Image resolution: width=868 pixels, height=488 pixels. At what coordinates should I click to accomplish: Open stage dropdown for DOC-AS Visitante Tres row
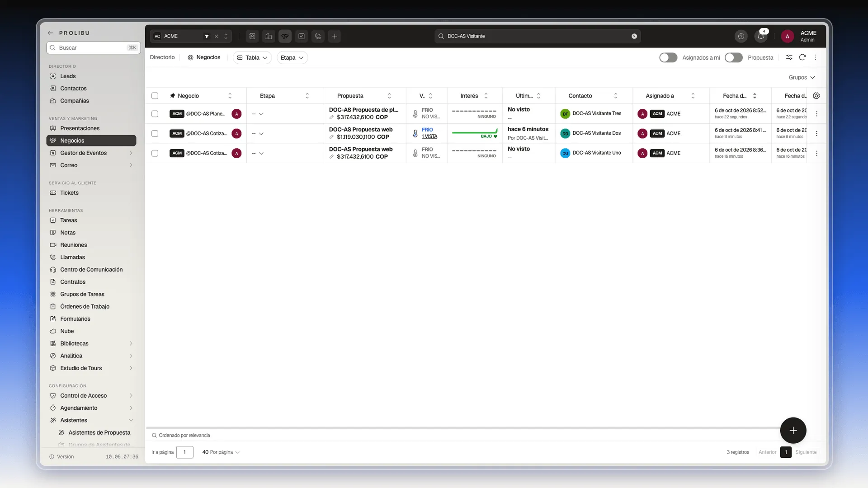click(x=258, y=114)
